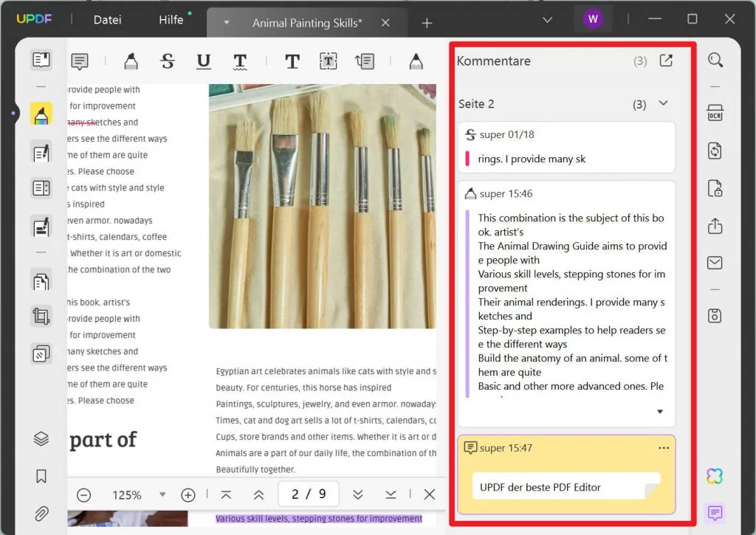Select the Strikethrough annotation tool
Screen dimensions: 756x535
[x=167, y=61]
